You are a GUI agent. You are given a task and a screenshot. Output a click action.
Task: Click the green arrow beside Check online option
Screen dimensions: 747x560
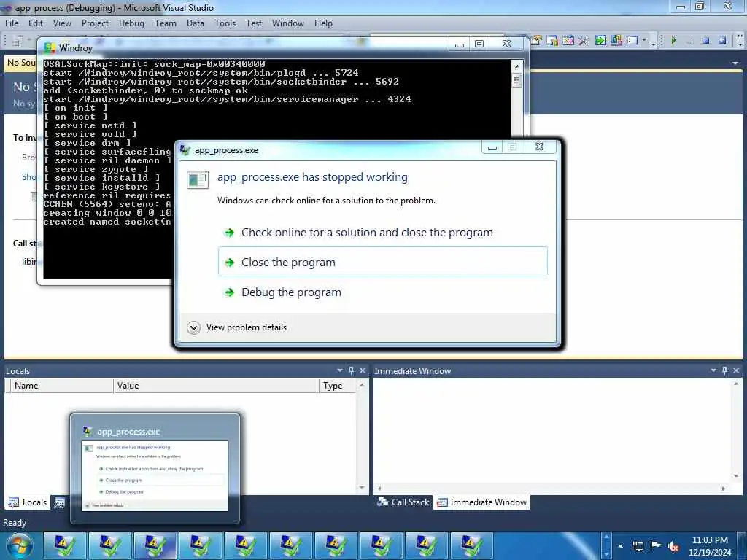click(x=230, y=233)
